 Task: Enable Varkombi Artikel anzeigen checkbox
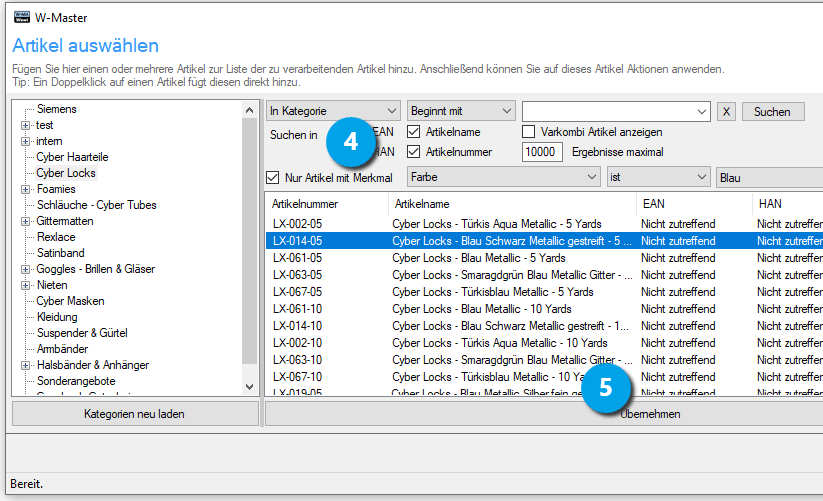529,132
